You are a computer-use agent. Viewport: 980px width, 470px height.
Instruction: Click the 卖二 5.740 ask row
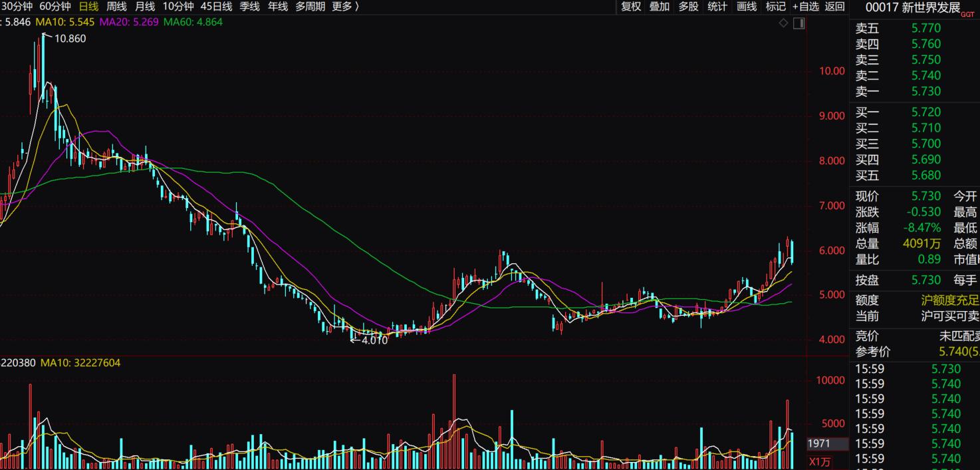[x=915, y=76]
